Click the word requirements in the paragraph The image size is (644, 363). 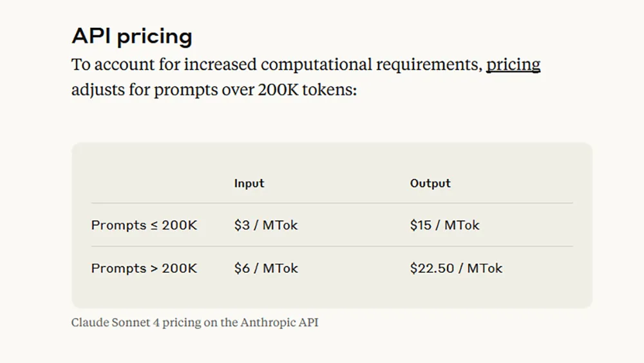pyautogui.click(x=428, y=66)
